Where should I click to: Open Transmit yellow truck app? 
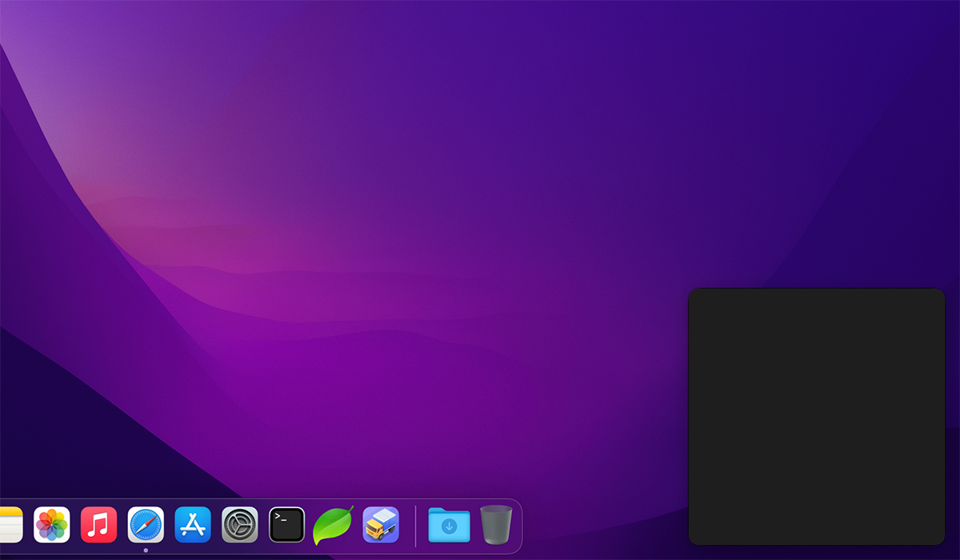381,526
